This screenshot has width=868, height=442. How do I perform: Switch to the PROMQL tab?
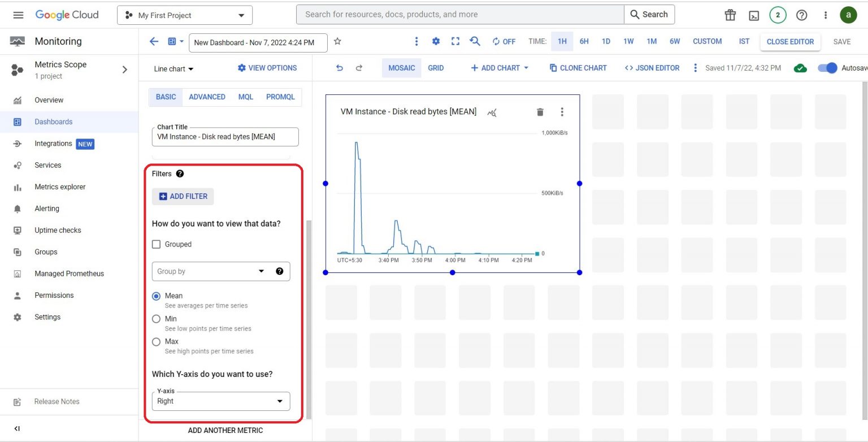click(x=281, y=97)
